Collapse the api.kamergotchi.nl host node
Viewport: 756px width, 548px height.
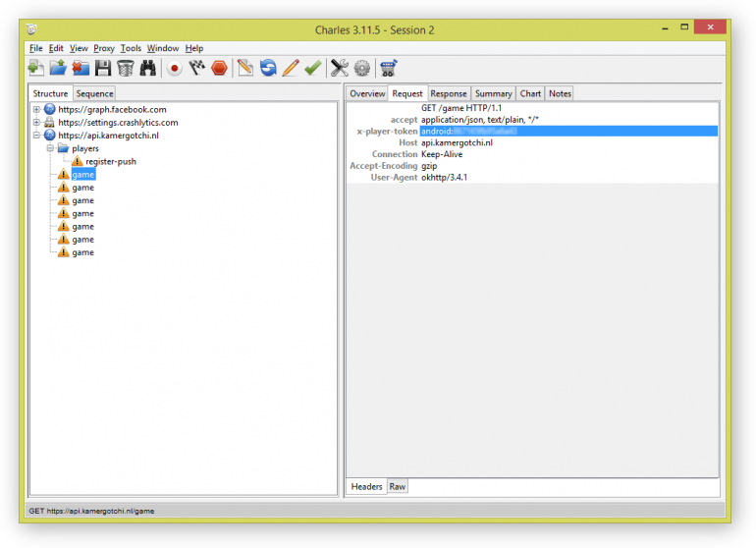pos(36,136)
